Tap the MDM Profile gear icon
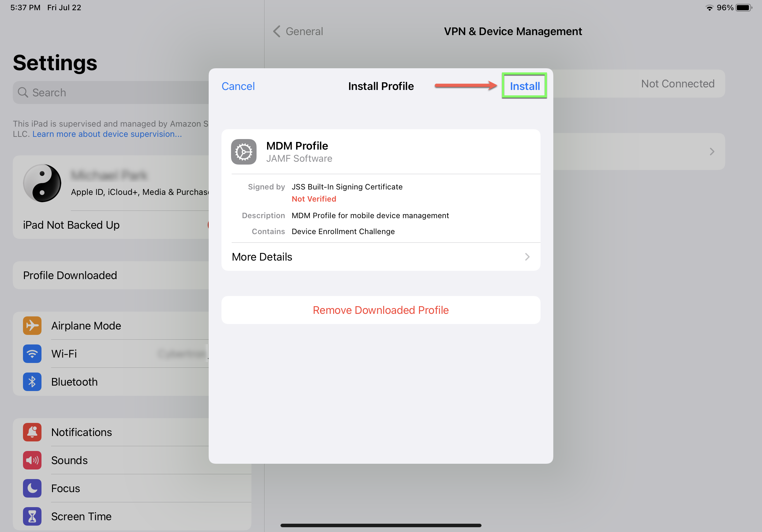Screen dimensions: 762x532 click(x=243, y=151)
